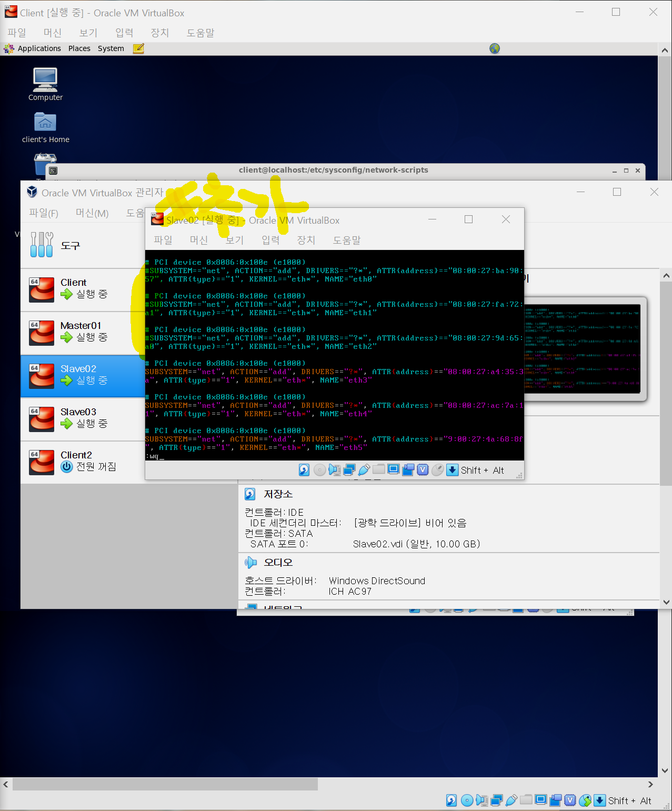
Task: Click mouse integration indicator in Slave02 status bar
Action: pos(437,470)
